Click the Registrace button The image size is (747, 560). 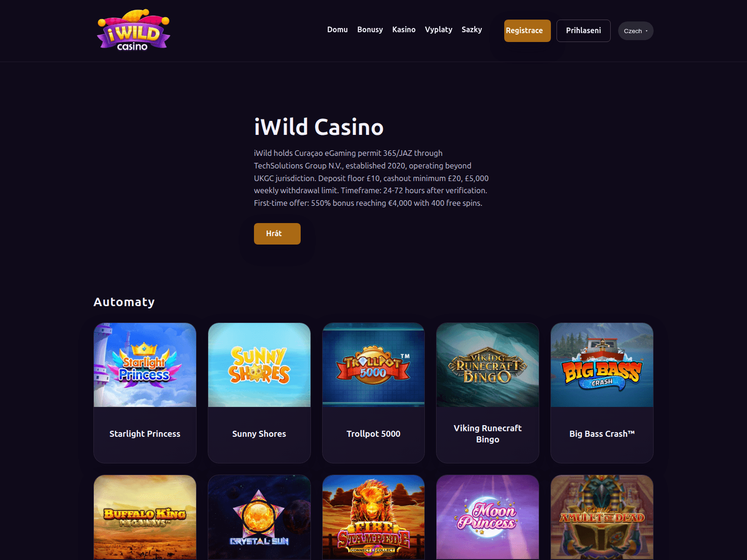click(x=527, y=31)
